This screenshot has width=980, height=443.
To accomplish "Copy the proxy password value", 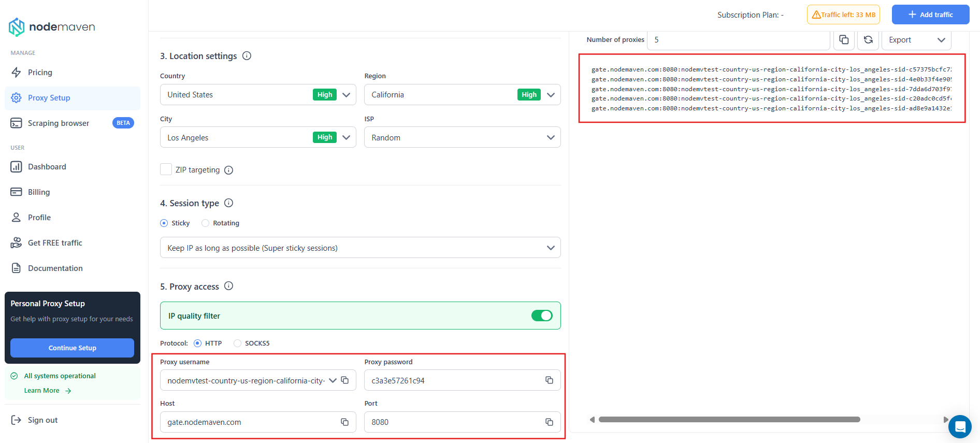I will pos(549,380).
